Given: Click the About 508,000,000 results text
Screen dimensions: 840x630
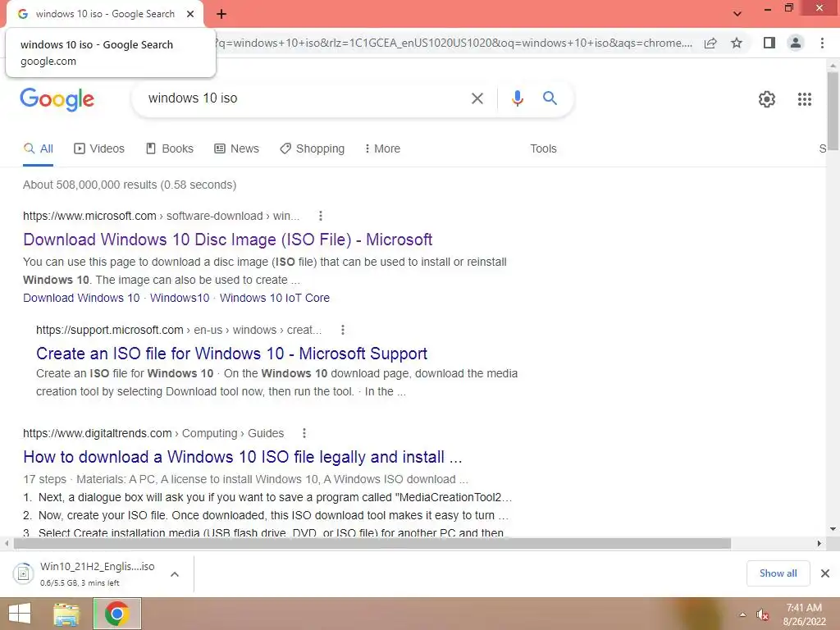Looking at the screenshot, I should pos(129,185).
